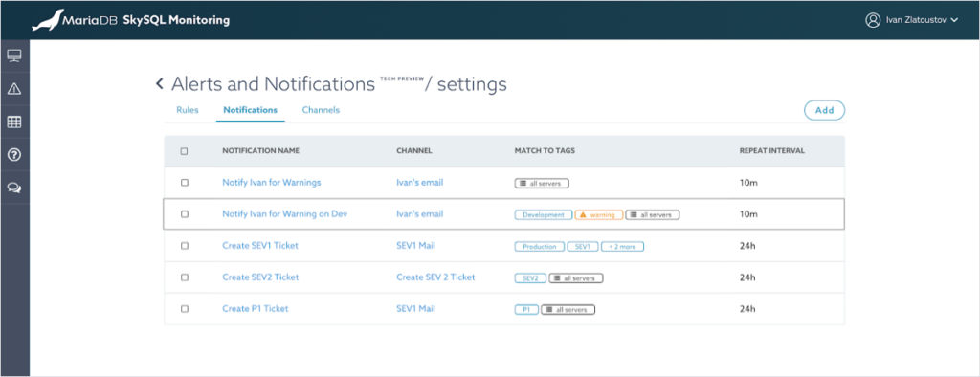The height and width of the screenshot is (377, 980).
Task: Open Create SEV2 Ticket notification
Action: coord(260,277)
